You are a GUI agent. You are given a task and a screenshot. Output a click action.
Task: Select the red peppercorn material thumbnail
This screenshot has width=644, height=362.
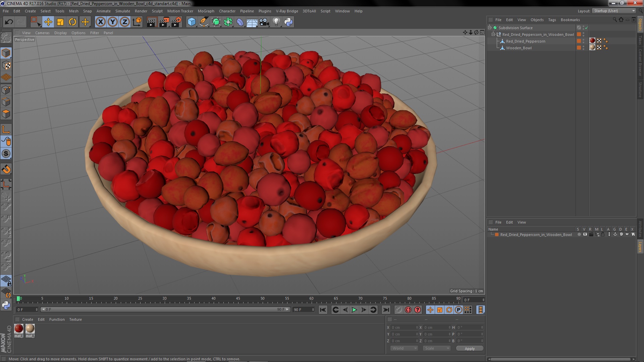pyautogui.click(x=19, y=328)
